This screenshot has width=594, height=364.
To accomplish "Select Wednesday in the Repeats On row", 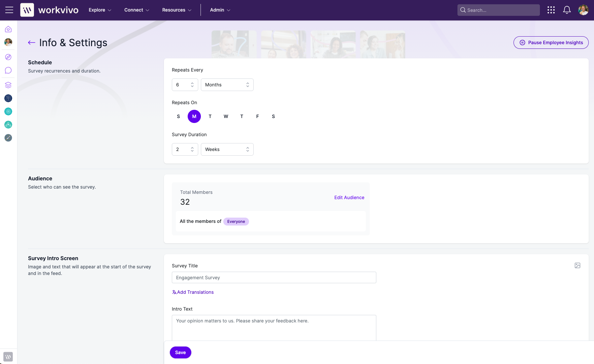I will point(226,116).
